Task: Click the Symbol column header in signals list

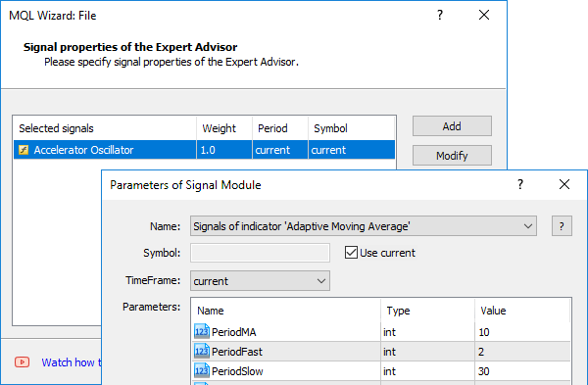Action: click(x=352, y=128)
